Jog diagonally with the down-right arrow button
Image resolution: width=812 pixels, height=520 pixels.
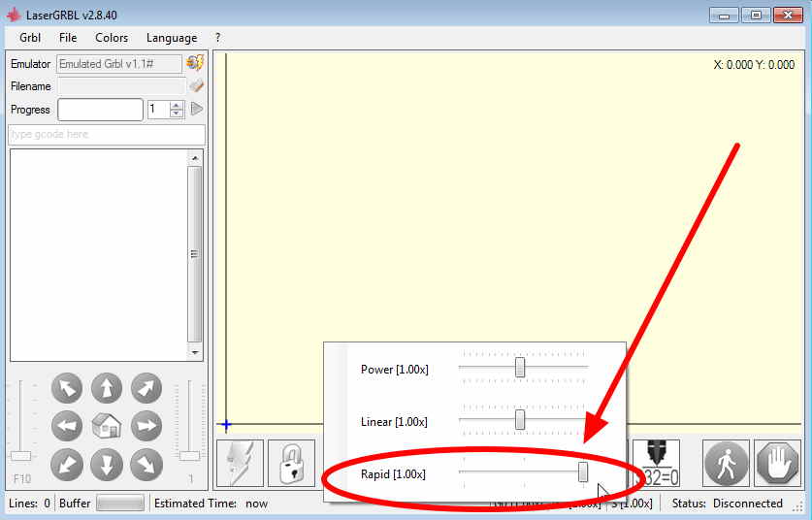(146, 465)
